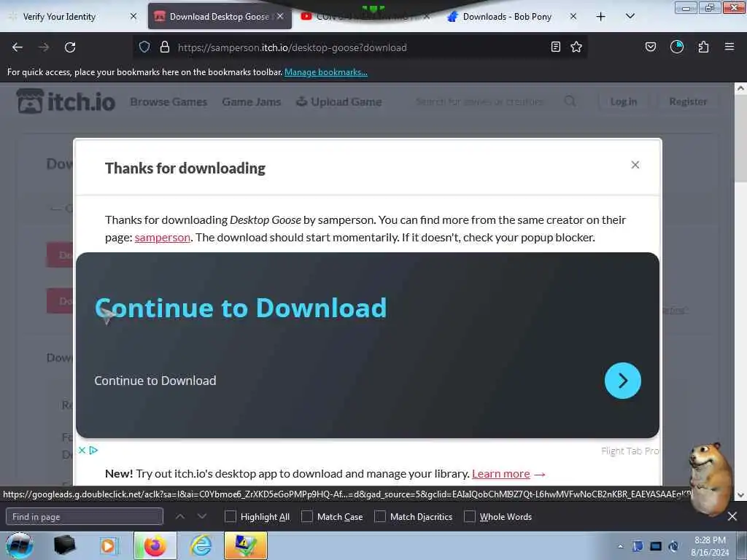View site security via padlock icon

[x=165, y=47]
